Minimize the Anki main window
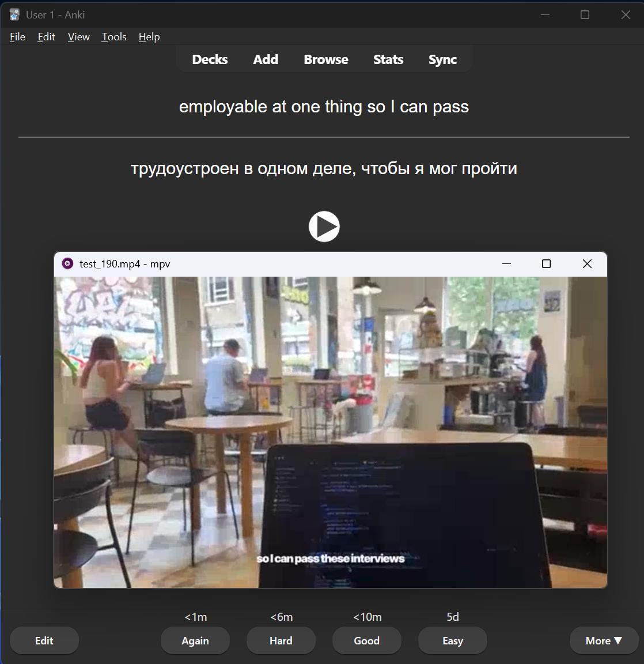 click(x=545, y=15)
